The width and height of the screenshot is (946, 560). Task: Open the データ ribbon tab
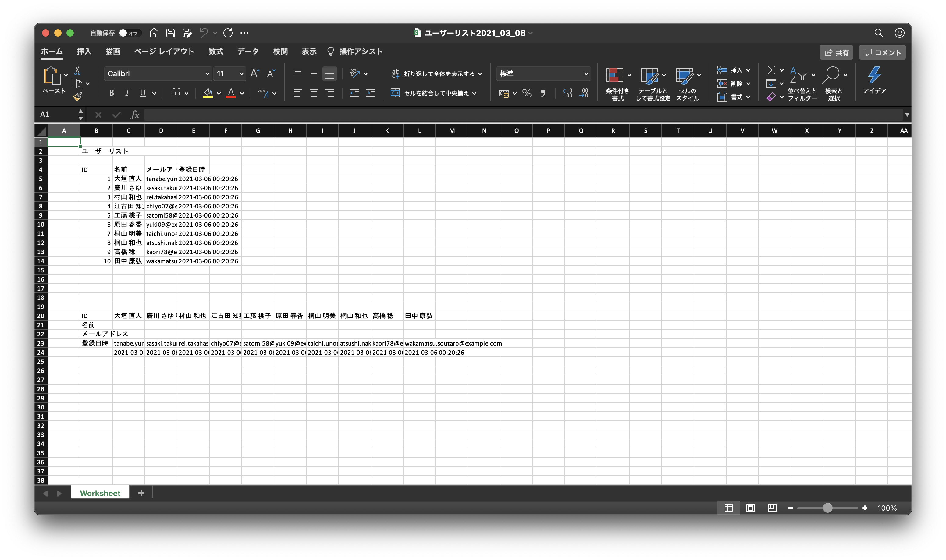[248, 52]
